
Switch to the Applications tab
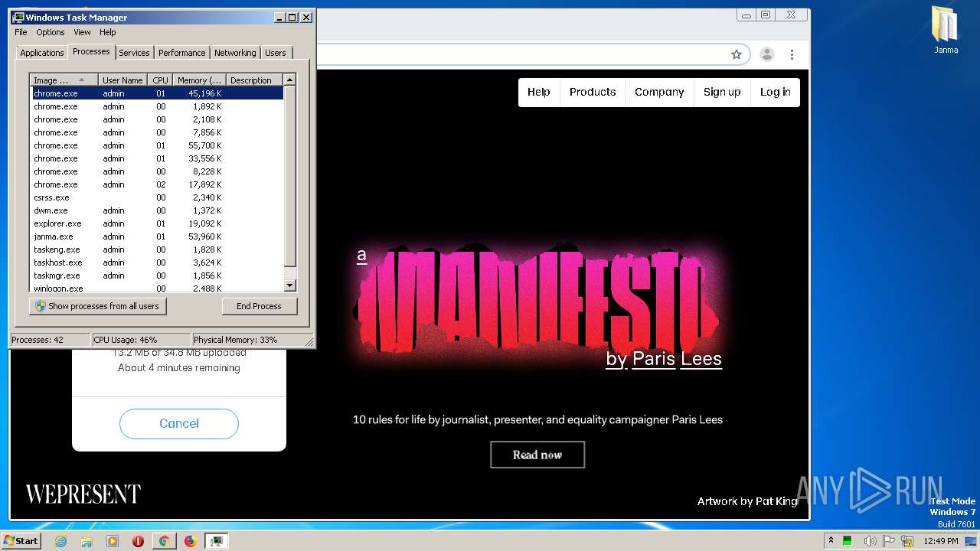coord(41,53)
